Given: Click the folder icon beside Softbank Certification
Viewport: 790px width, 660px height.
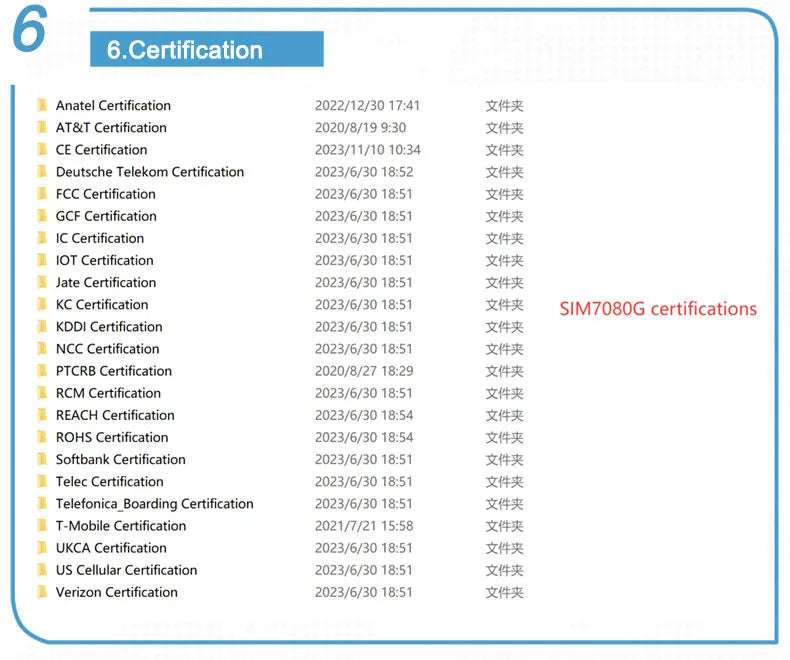Looking at the screenshot, I should (42, 459).
